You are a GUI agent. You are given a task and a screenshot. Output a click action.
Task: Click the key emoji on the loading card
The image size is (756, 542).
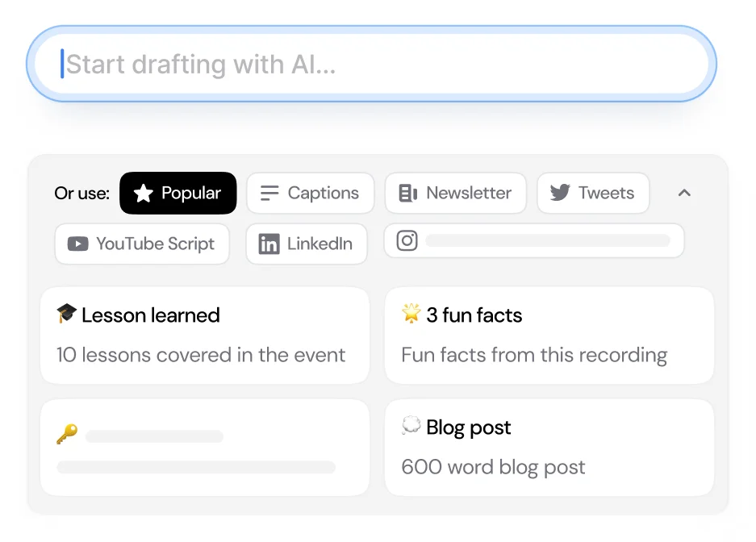[x=66, y=436]
